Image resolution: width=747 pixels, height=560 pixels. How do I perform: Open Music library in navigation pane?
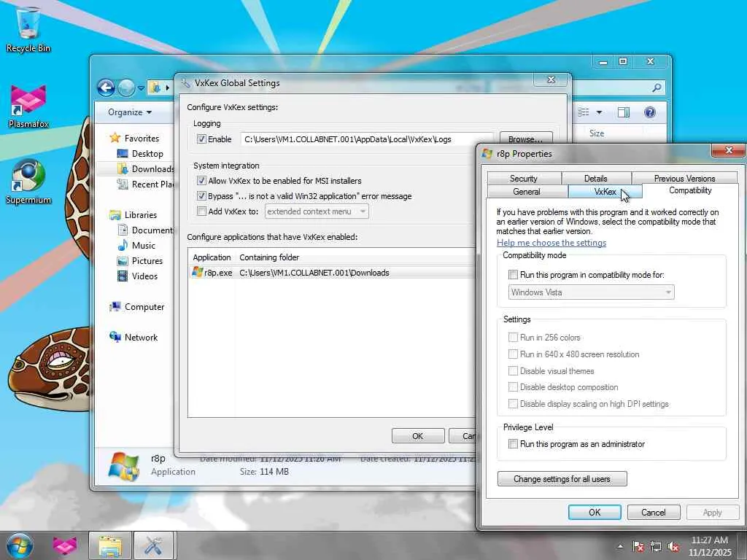click(x=143, y=246)
